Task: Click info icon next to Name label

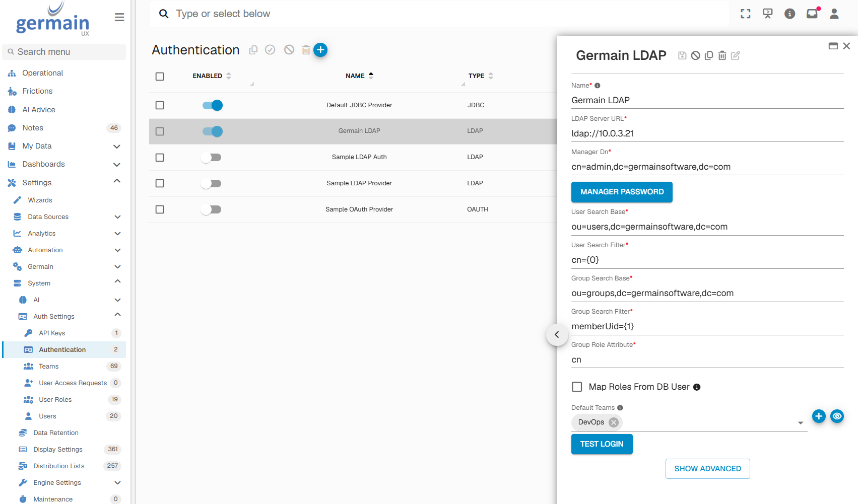Action: (598, 86)
